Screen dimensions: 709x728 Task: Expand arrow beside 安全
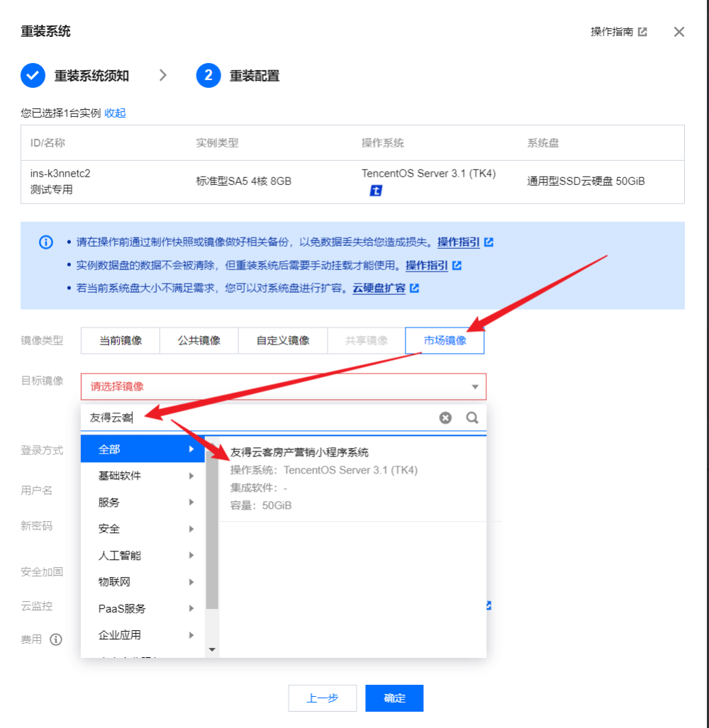coord(191,529)
